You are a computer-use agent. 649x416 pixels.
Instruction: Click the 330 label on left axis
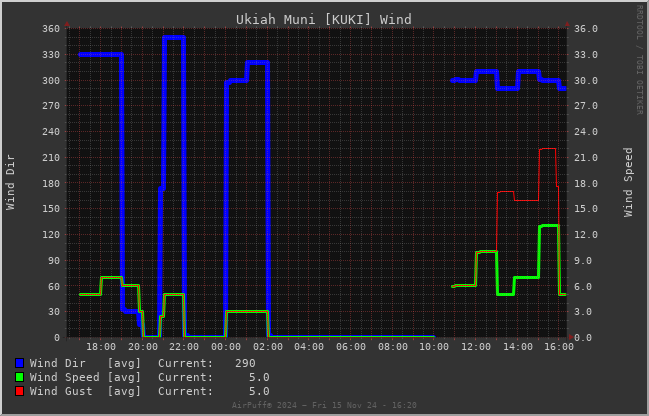point(51,55)
